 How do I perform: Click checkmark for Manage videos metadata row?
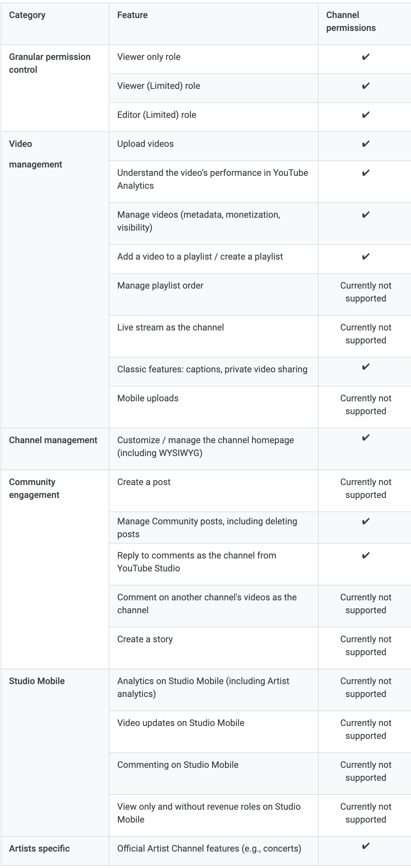[366, 215]
